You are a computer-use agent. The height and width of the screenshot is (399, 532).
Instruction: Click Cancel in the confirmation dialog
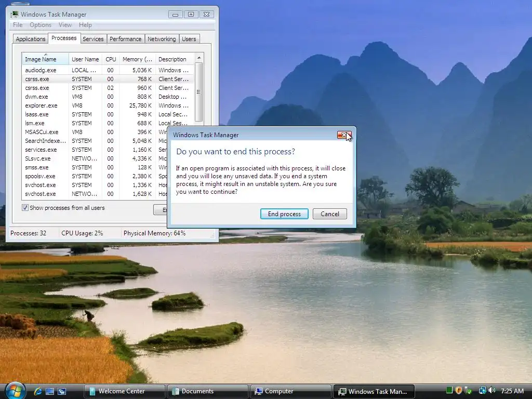[330, 214]
